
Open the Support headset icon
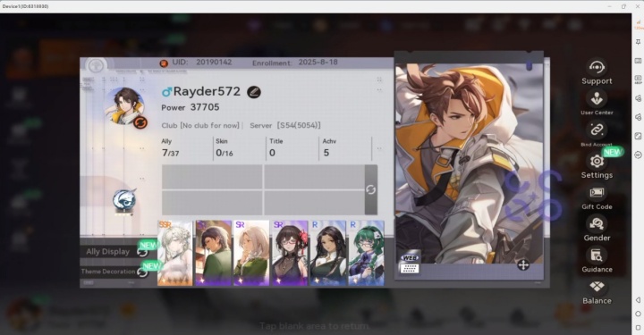click(597, 67)
